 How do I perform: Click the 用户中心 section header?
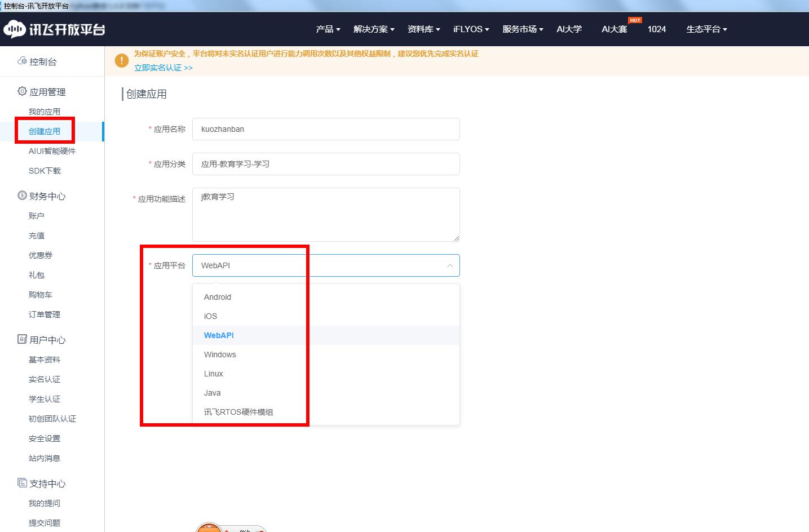point(47,340)
